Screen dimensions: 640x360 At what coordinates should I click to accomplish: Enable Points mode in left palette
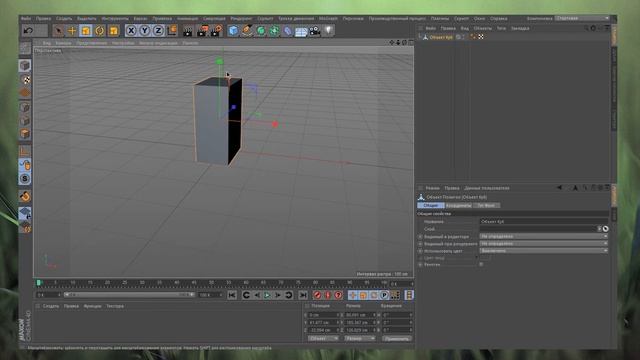(x=25, y=107)
